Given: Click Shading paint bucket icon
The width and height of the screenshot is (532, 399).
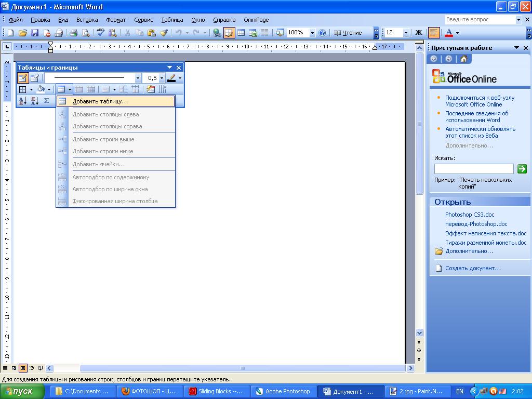Looking at the screenshot, I should click(x=41, y=89).
